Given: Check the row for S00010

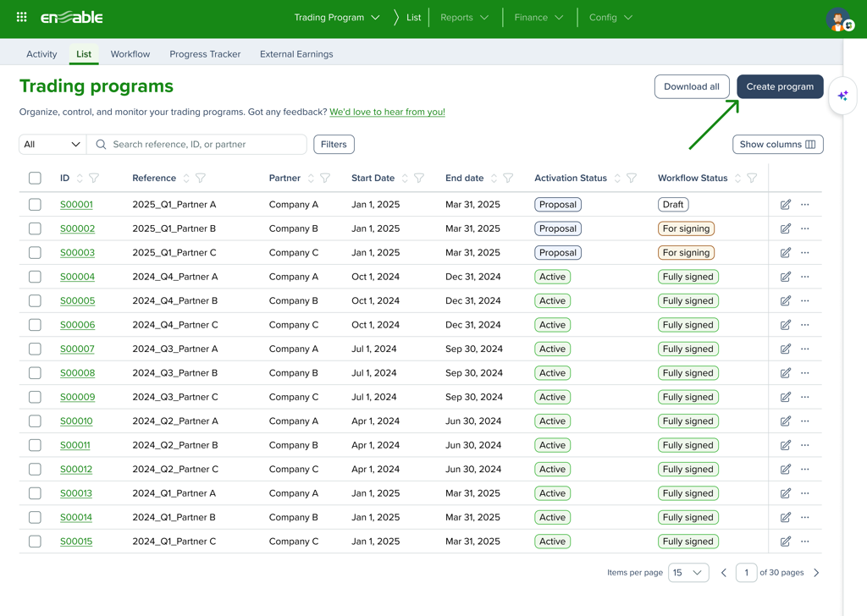Looking at the screenshot, I should (x=35, y=421).
